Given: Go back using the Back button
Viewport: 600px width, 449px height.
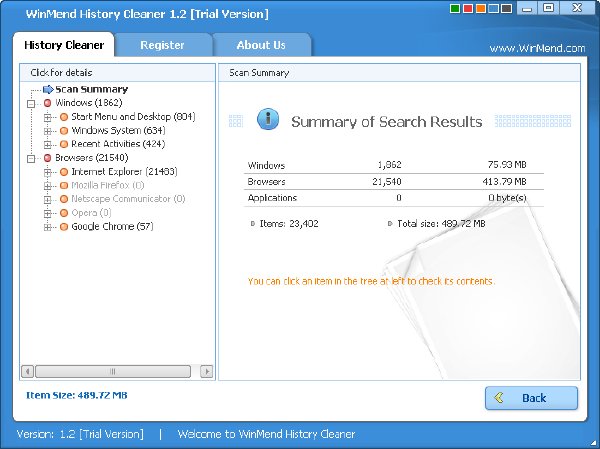Looking at the screenshot, I should [531, 398].
